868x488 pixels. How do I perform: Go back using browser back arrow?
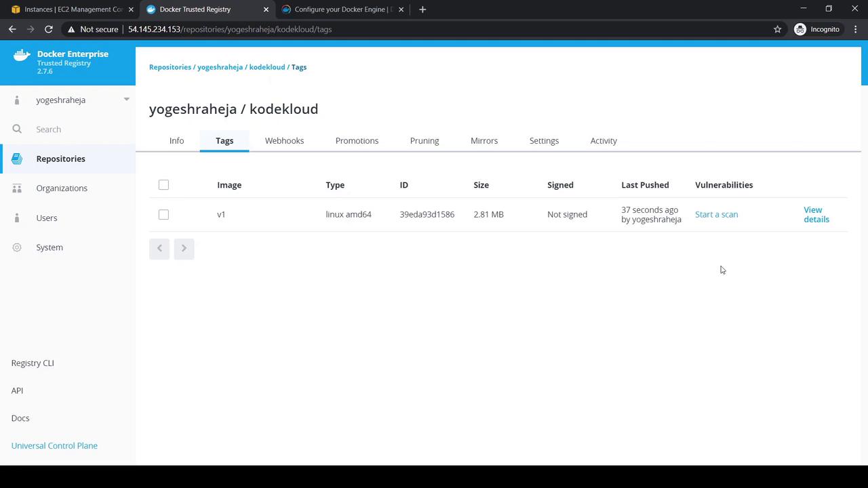click(x=12, y=29)
